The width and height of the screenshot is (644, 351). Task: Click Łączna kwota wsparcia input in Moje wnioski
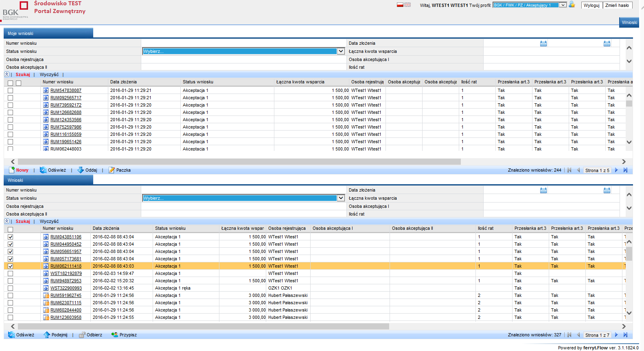tap(552, 51)
